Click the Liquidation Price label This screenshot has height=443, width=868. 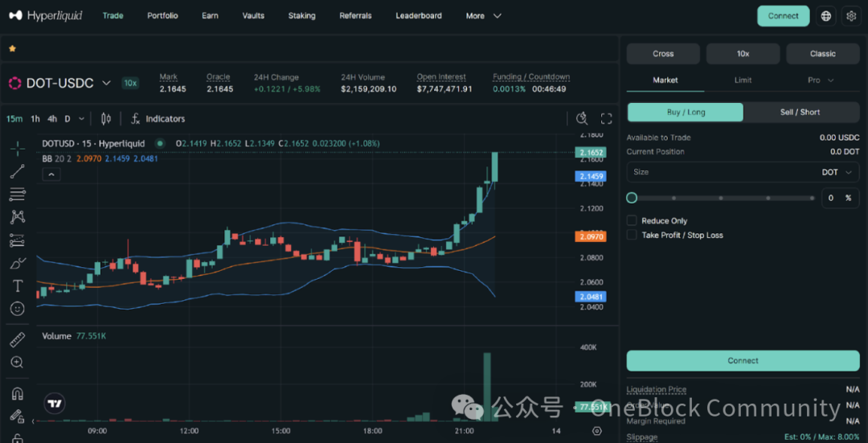[x=657, y=390]
